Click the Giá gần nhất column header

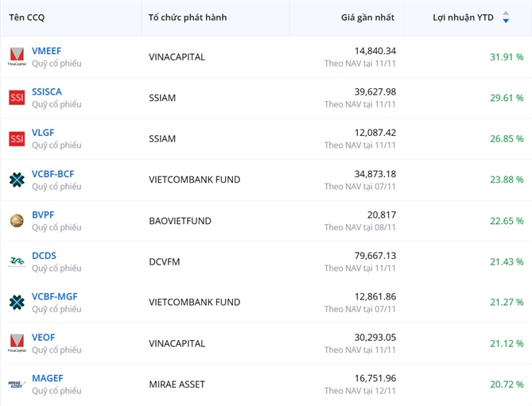[368, 17]
